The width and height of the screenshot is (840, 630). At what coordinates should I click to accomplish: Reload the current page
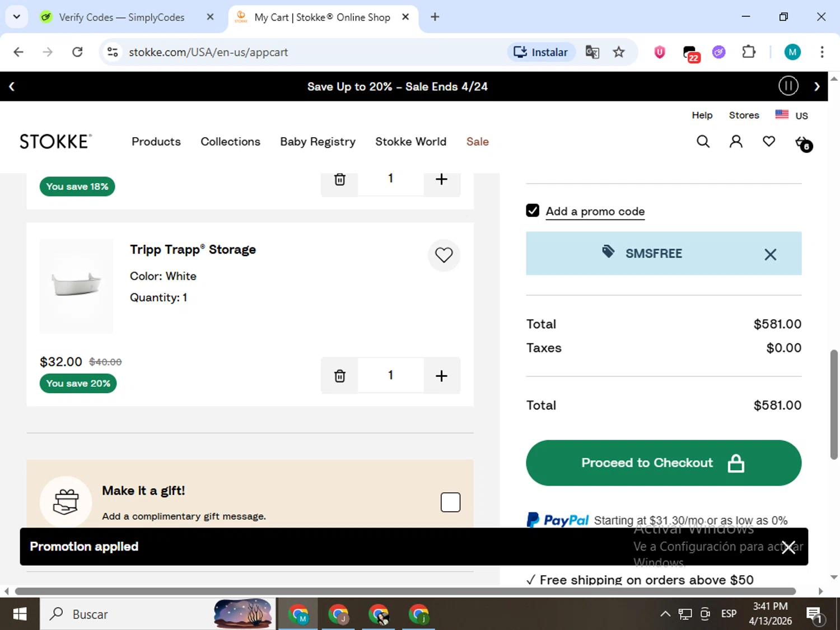tap(77, 52)
